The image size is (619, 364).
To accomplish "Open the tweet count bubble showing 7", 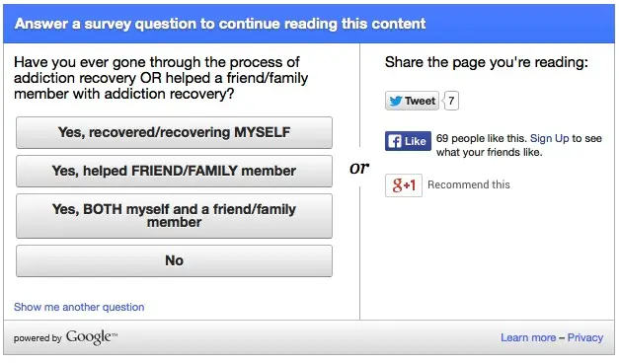I will [451, 101].
